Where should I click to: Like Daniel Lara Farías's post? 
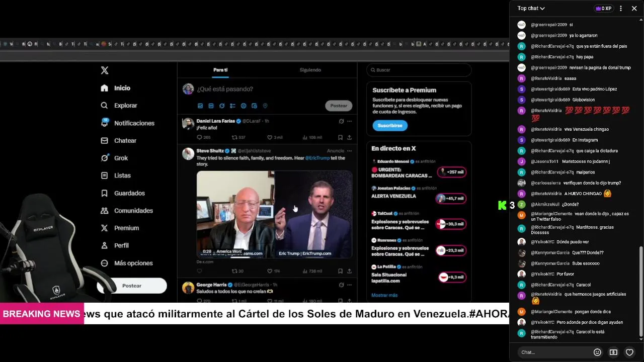(275, 137)
